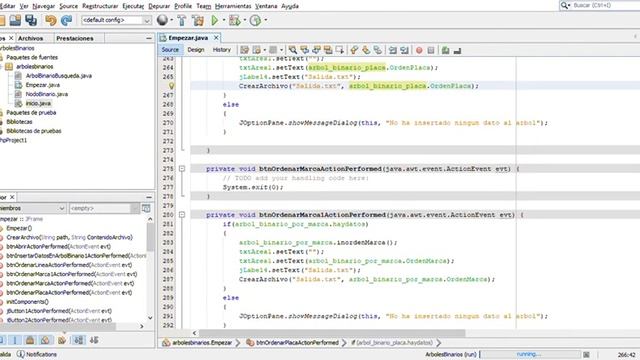Click arbolesbinarios.Empezar in the breadcrumb
The width and height of the screenshot is (640, 360).
(x=202, y=342)
